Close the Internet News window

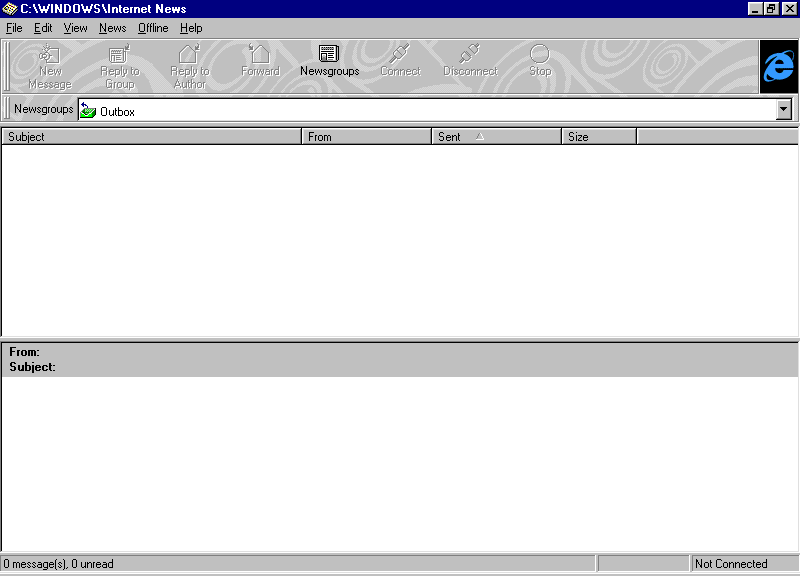[x=789, y=9]
